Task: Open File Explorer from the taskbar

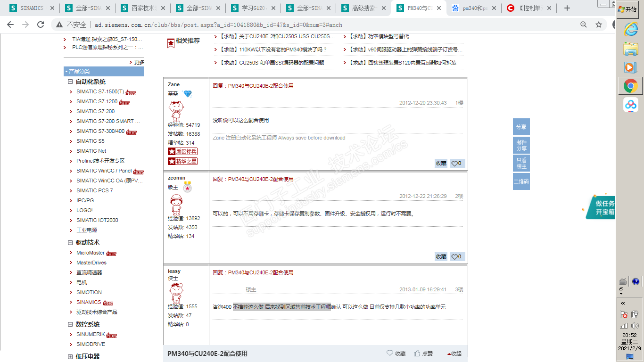Action: [630, 49]
